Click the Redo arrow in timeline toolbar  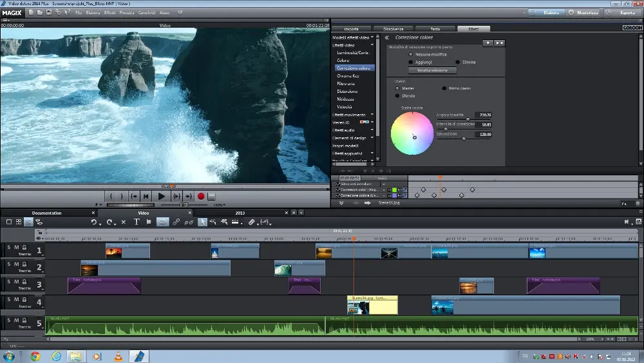coord(109,222)
